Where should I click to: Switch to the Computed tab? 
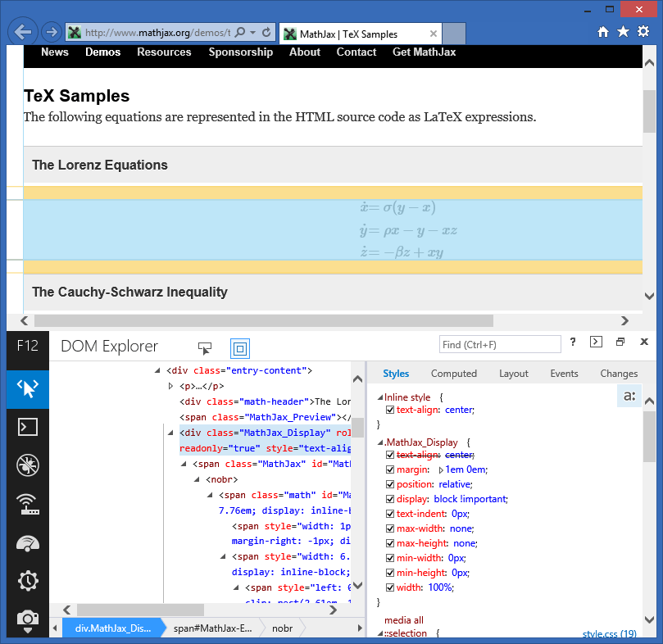(x=453, y=373)
